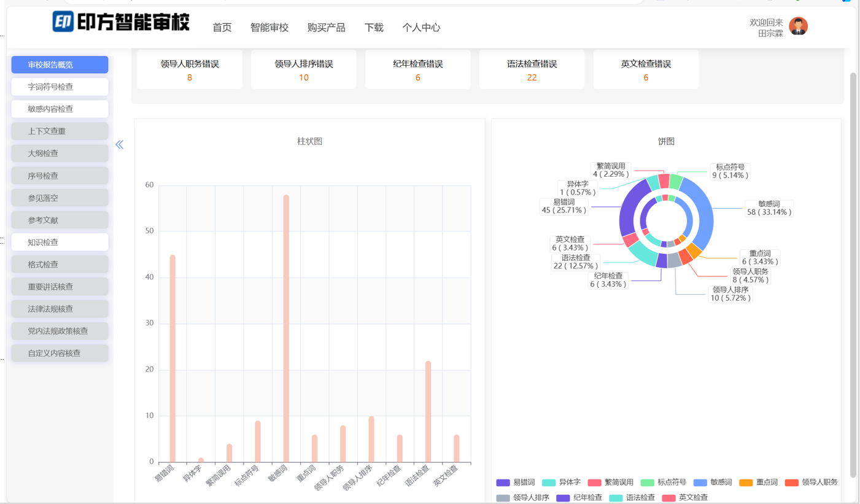This screenshot has height=504, width=860.
Task: Open 购买产品 navigation item
Action: coord(326,28)
